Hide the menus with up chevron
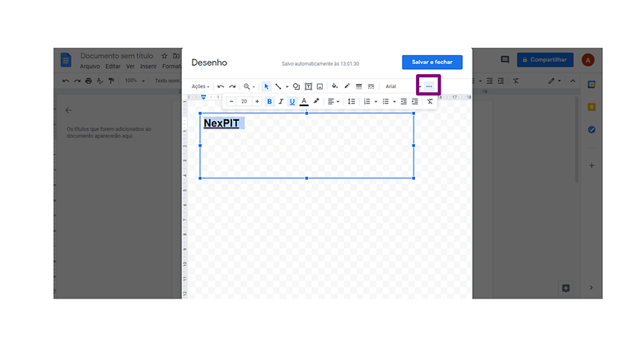644x362 pixels. (572, 81)
